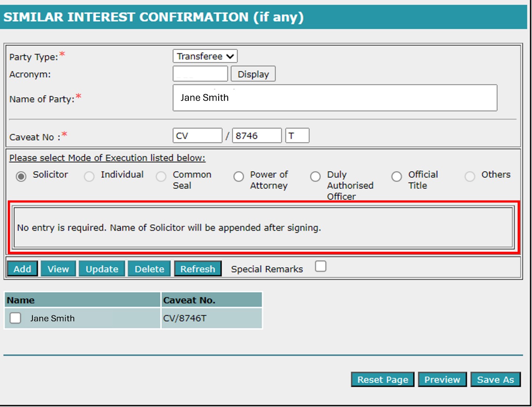Enable the Special Remarks checkbox
This screenshot has width=532, height=407.
[321, 266]
